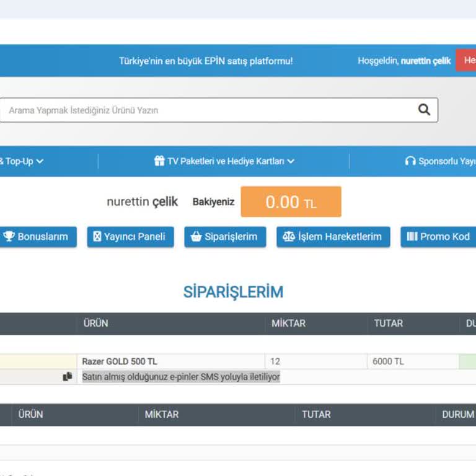The height and width of the screenshot is (476, 476).
Task: Click the MİKTAR header in the second table
Action: point(162,415)
